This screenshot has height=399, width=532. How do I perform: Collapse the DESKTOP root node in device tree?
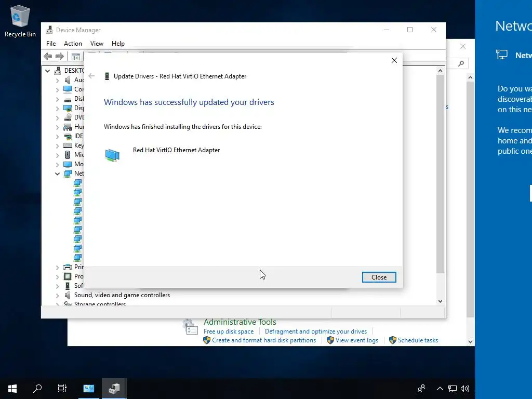(x=47, y=71)
